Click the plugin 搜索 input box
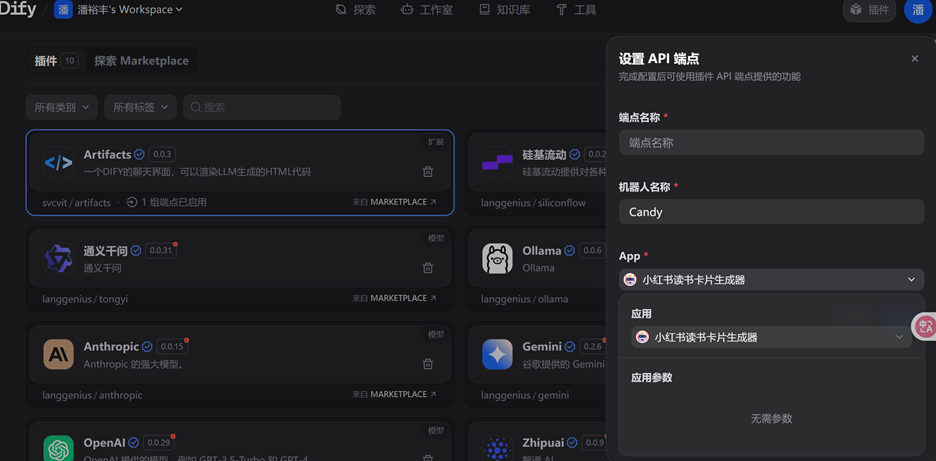Viewport: 936px width, 461px height. [262, 107]
